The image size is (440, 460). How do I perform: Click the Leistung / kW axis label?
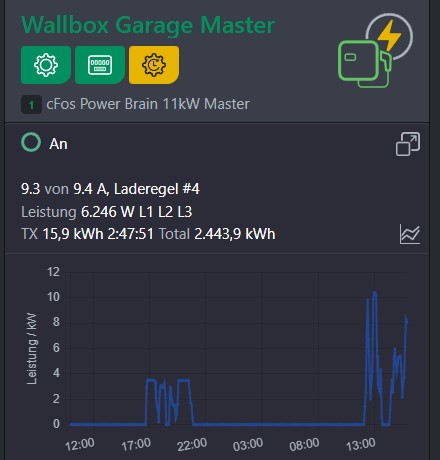click(x=31, y=349)
